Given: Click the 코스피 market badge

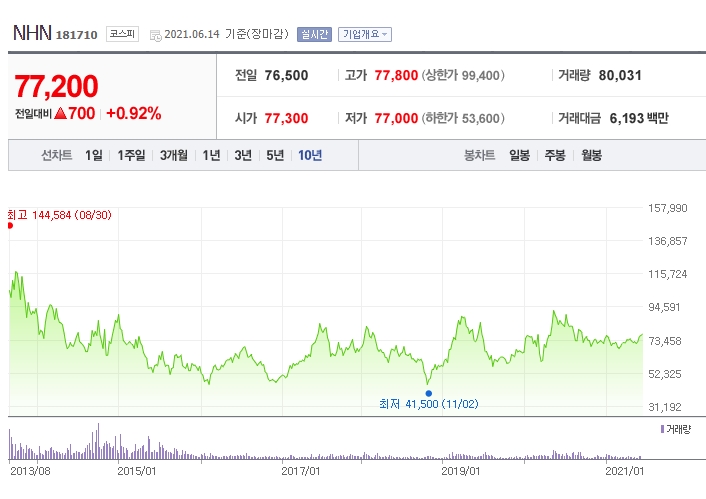Looking at the screenshot, I should click(122, 34).
